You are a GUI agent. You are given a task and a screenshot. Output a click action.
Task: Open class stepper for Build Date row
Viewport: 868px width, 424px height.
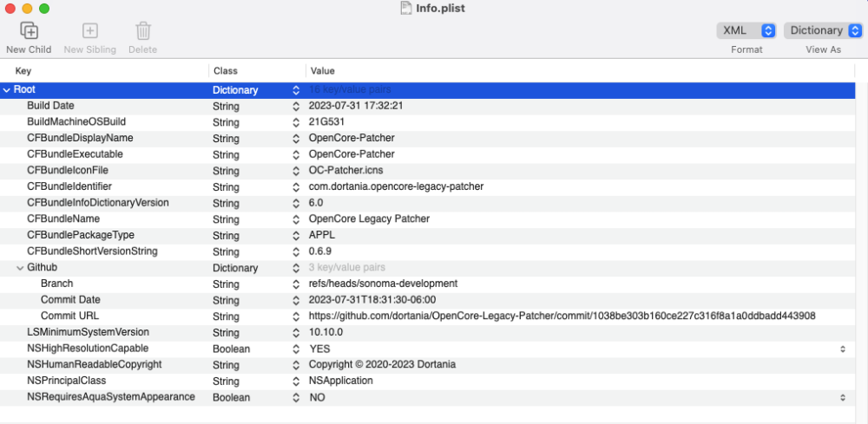click(296, 106)
